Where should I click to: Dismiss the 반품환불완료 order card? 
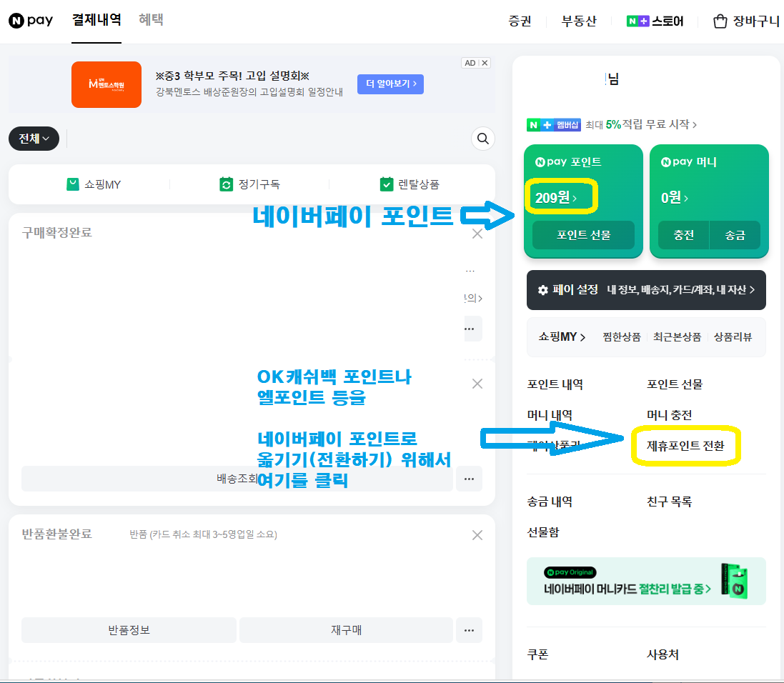click(477, 536)
